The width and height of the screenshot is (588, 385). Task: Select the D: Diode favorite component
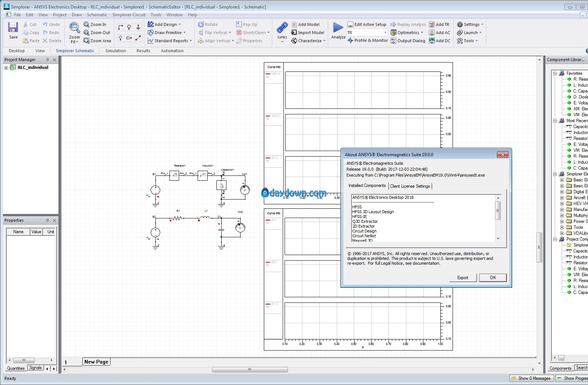[578, 97]
